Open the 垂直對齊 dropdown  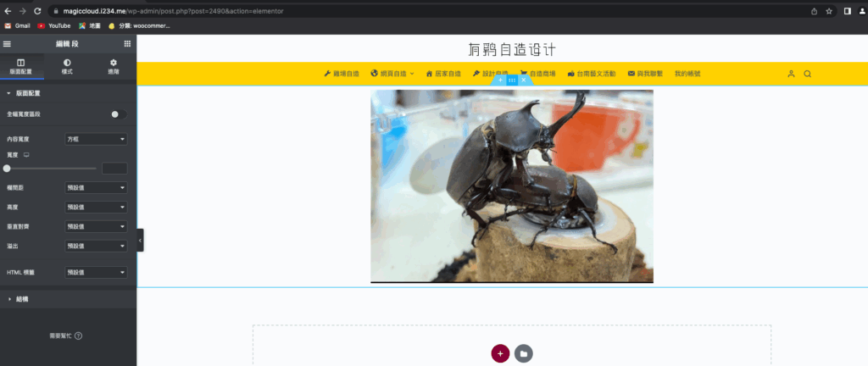tap(97, 226)
